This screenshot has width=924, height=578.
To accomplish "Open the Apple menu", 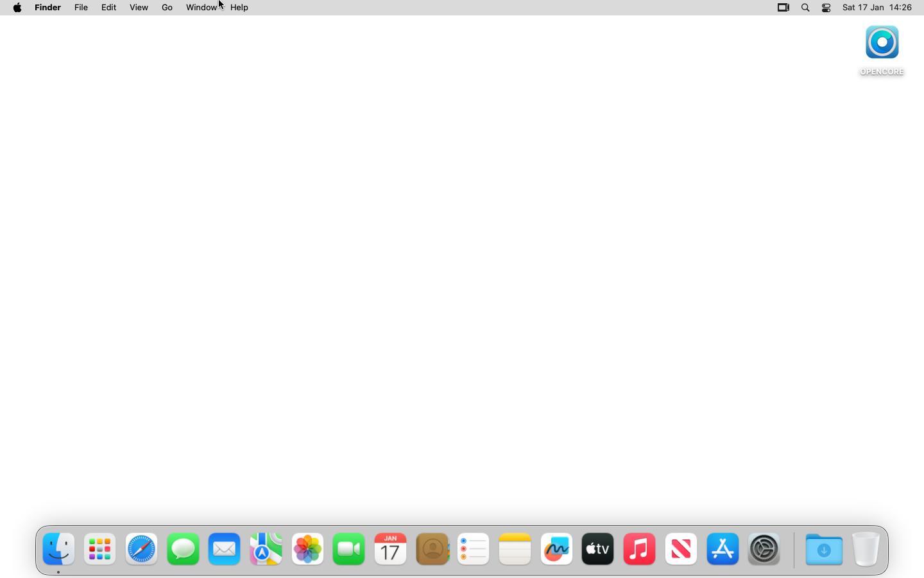I will 17,8.
